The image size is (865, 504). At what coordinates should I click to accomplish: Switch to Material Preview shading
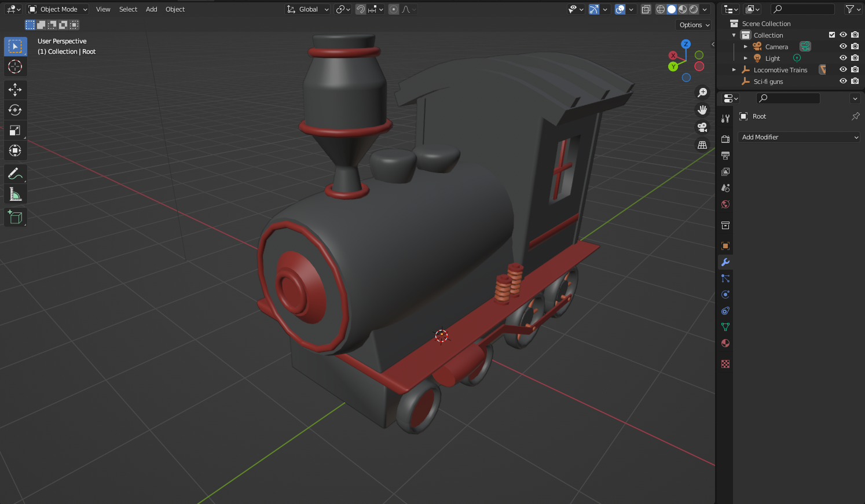coord(683,9)
